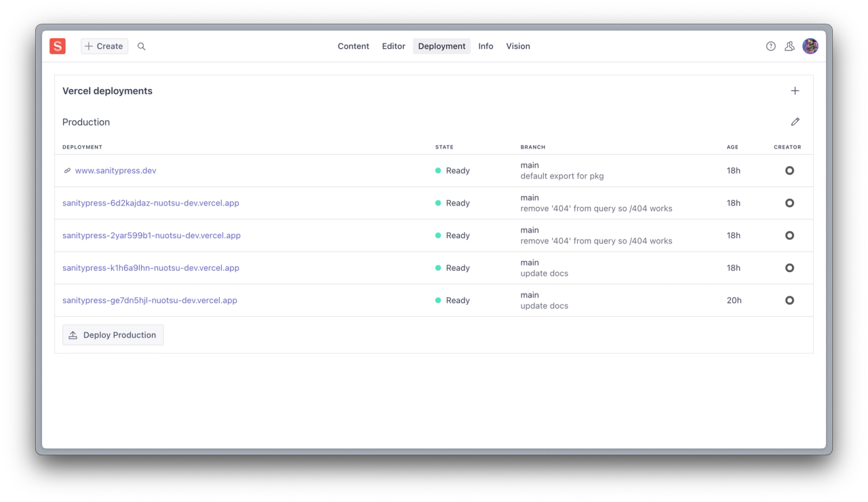This screenshot has width=868, height=502.
Task: Open sanitypress-k1h6a9lhn-nuotsu-dev.vercel.app link
Action: [151, 268]
